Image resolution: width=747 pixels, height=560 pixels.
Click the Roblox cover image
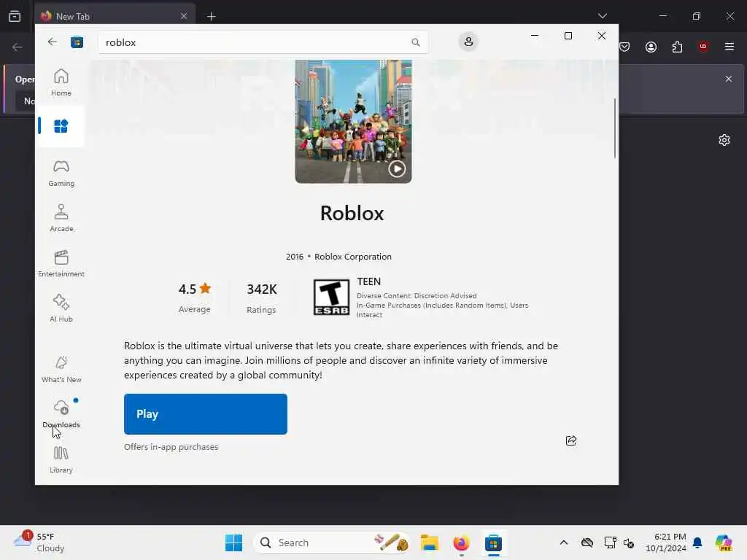coord(353,122)
